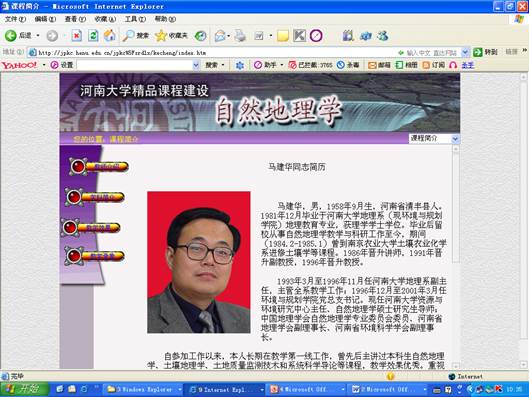Click the fourth red-orb navigation button
529x397 pixels.
[94, 256]
